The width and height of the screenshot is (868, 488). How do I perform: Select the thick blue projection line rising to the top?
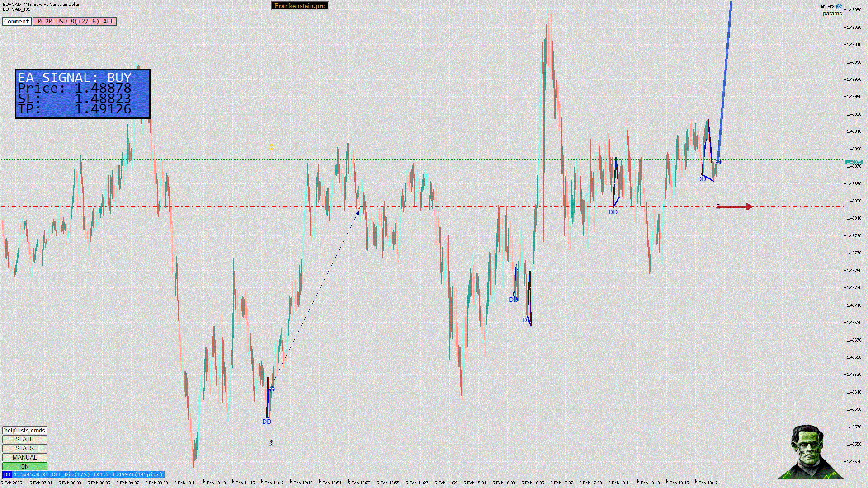(x=725, y=81)
